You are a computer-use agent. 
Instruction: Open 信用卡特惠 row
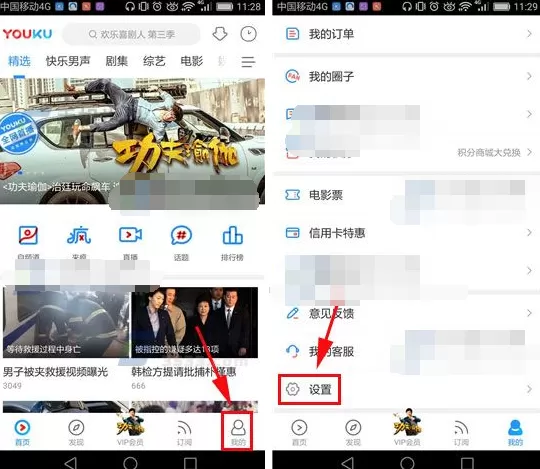coord(406,233)
